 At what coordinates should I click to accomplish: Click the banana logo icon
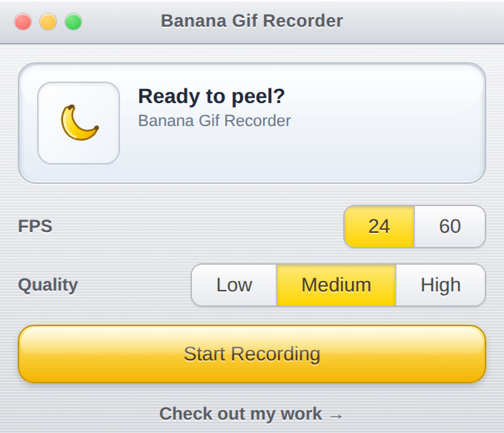coord(80,122)
